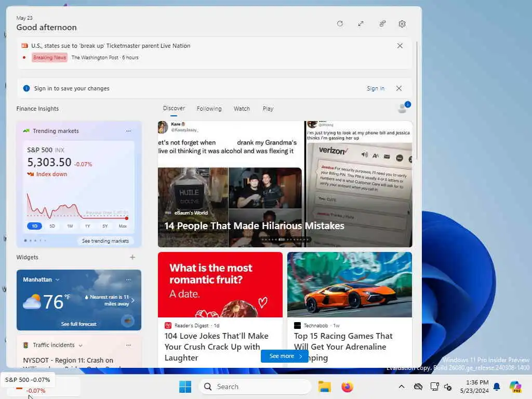Select the 5D chart range
This screenshot has height=399, width=532.
tap(52, 226)
